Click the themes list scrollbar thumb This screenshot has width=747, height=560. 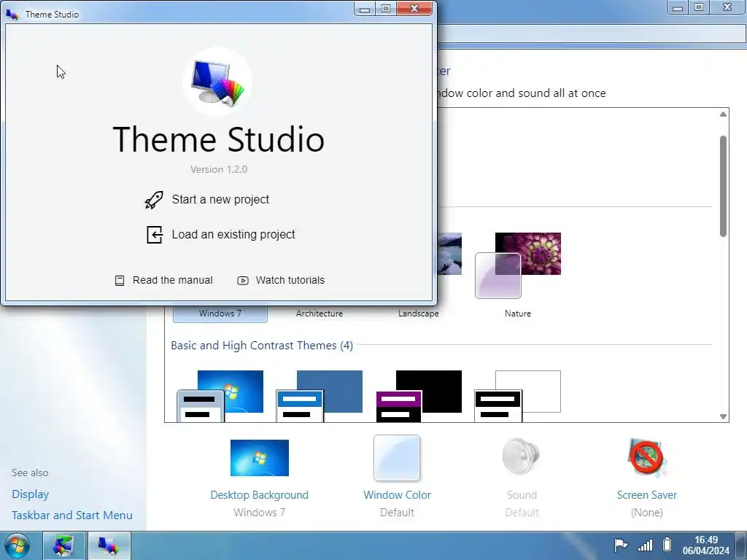coord(723,186)
